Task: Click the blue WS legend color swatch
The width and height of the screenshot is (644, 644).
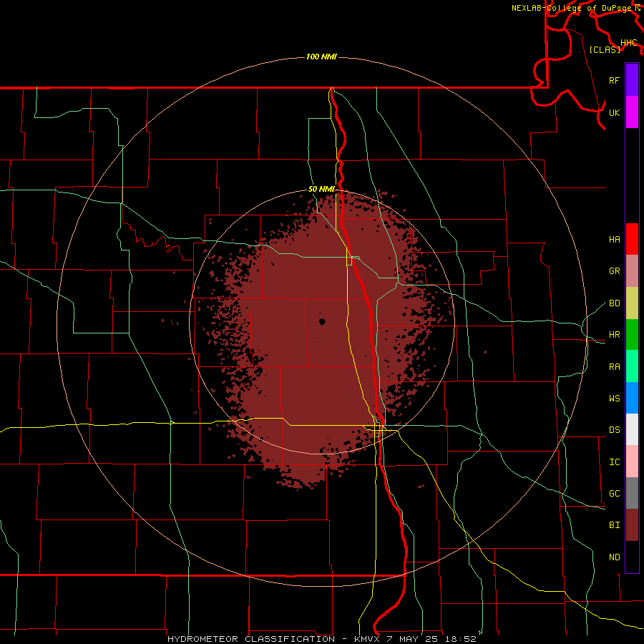Action: click(632, 398)
